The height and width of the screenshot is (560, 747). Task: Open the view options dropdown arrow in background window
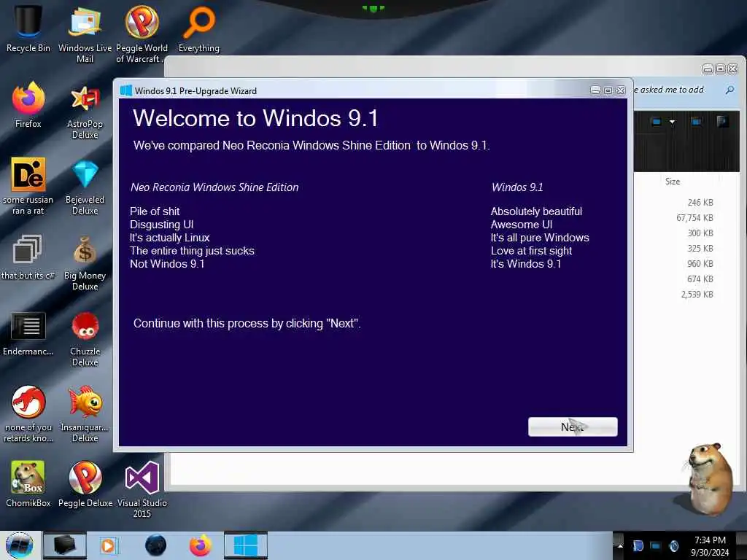click(672, 122)
